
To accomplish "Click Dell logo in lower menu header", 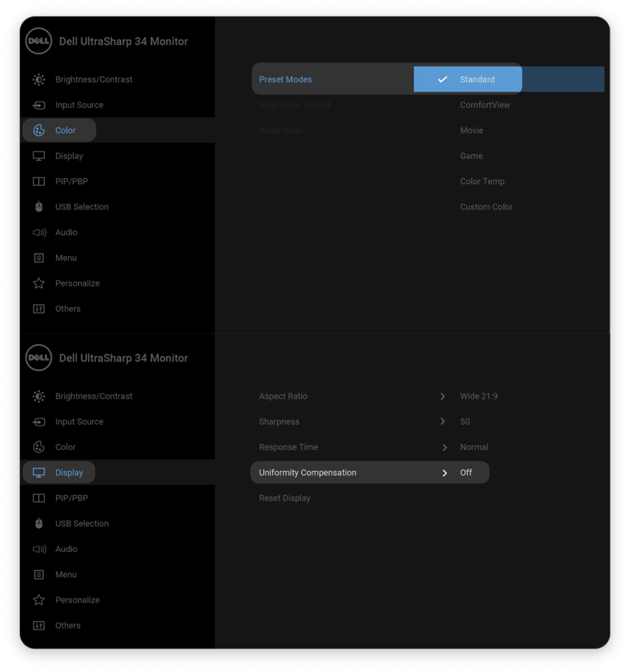I will [x=39, y=358].
